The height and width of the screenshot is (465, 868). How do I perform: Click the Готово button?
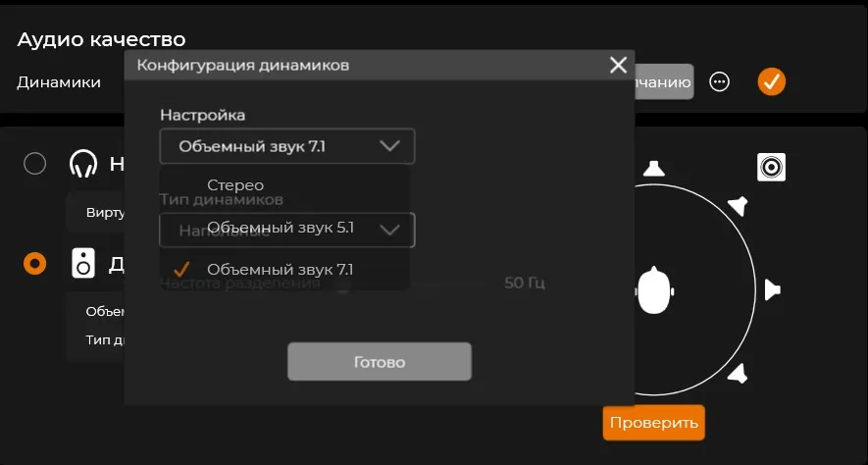380,362
